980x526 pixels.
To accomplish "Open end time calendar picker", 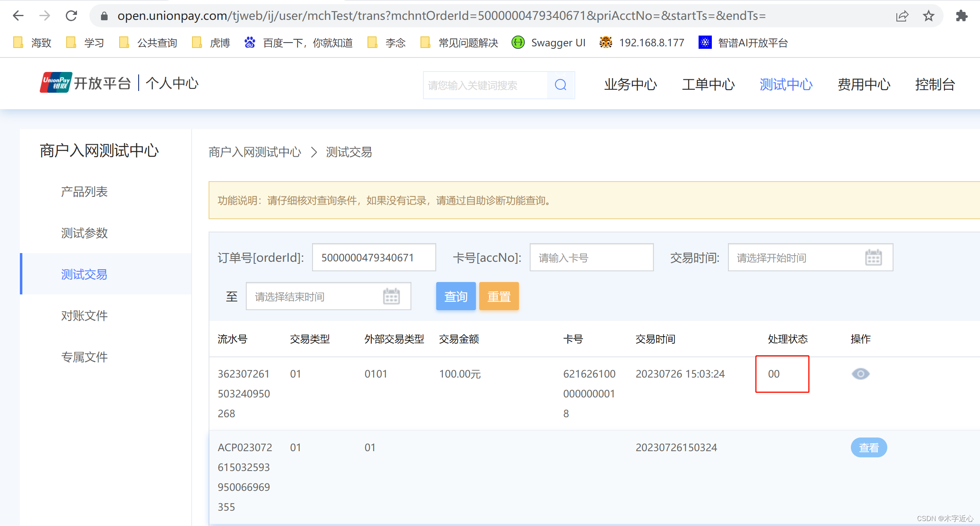I will click(391, 296).
